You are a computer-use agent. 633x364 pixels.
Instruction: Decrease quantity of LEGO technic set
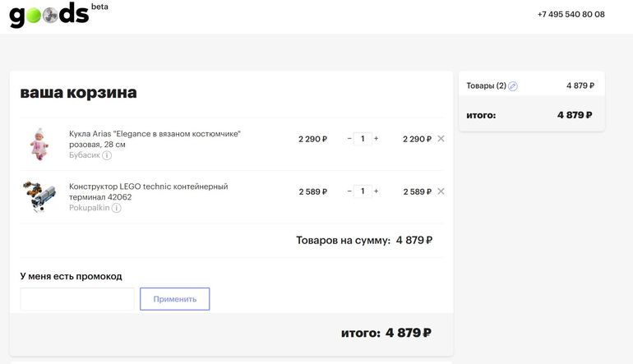(x=349, y=191)
